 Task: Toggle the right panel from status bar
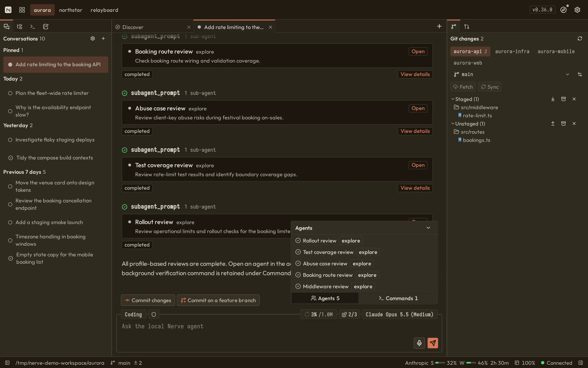581,363
